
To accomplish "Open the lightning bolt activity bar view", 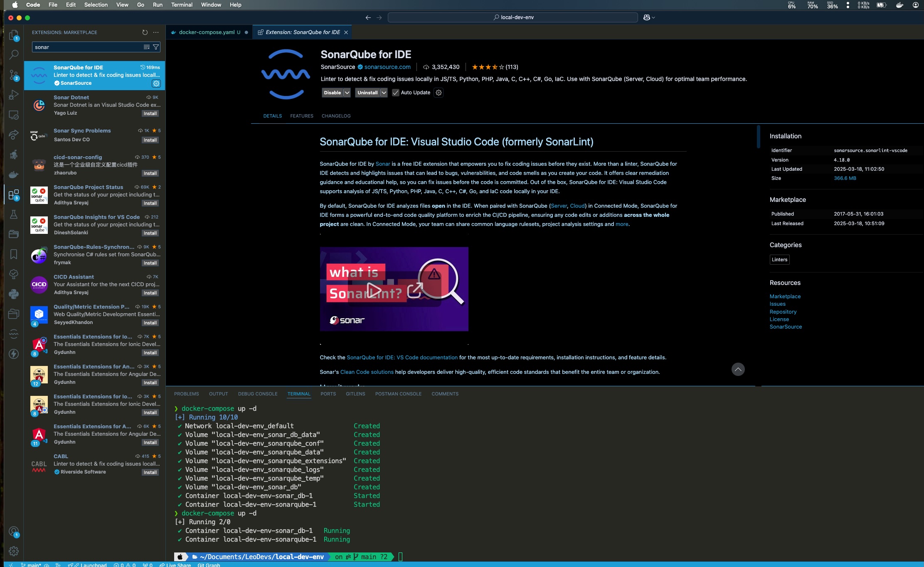I will point(14,354).
